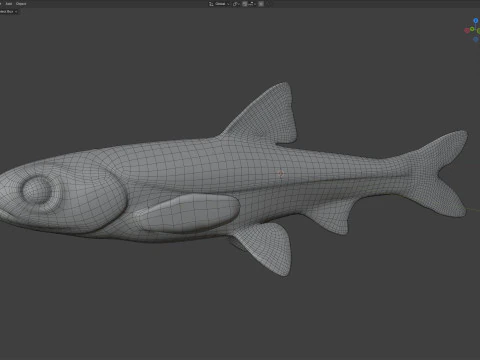Open the Select Box tool dropdown

(8, 11)
